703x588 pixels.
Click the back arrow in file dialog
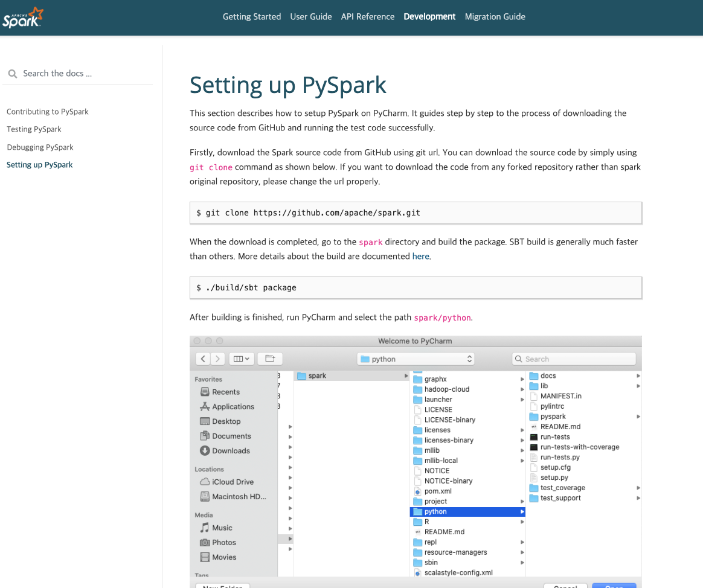203,359
